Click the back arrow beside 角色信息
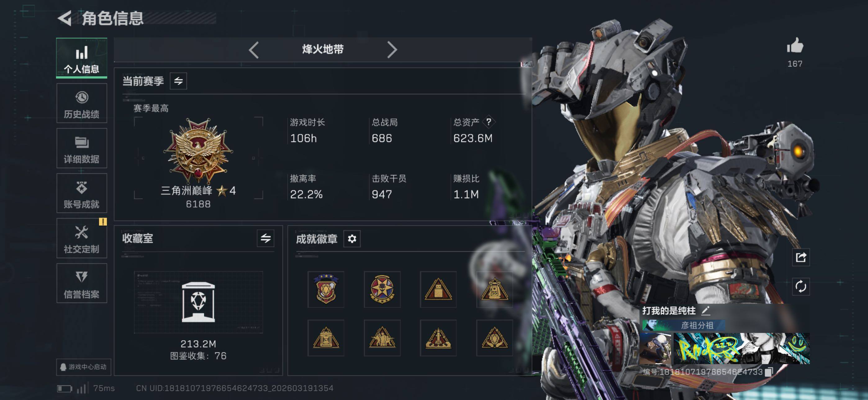 (64, 18)
